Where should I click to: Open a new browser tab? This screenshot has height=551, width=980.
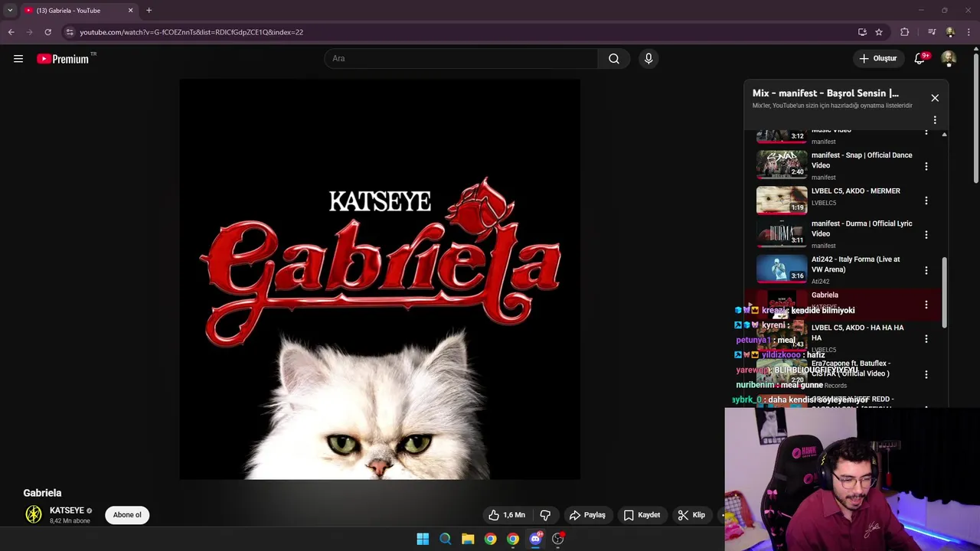(149, 11)
